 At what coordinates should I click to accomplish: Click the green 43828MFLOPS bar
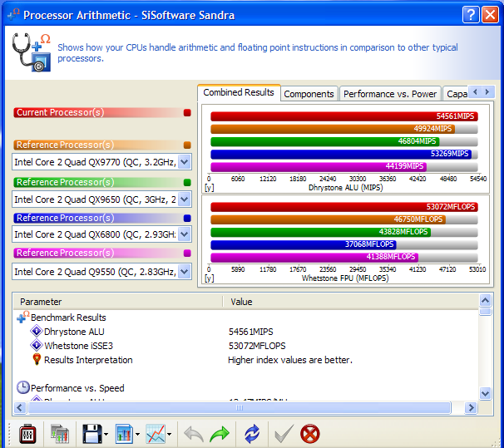pos(320,232)
